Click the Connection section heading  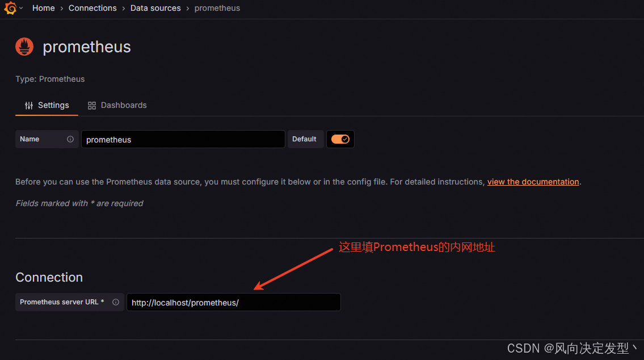click(x=49, y=278)
